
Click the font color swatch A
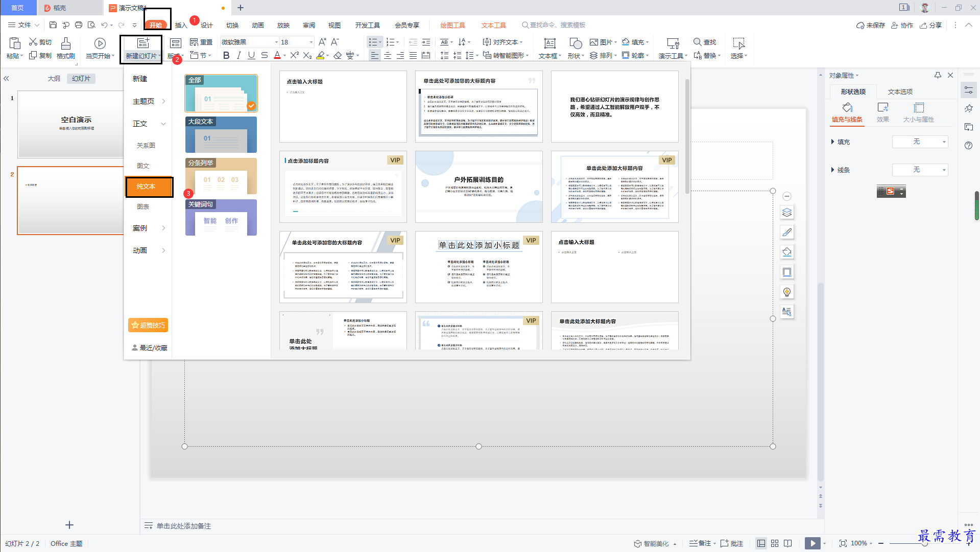point(277,55)
